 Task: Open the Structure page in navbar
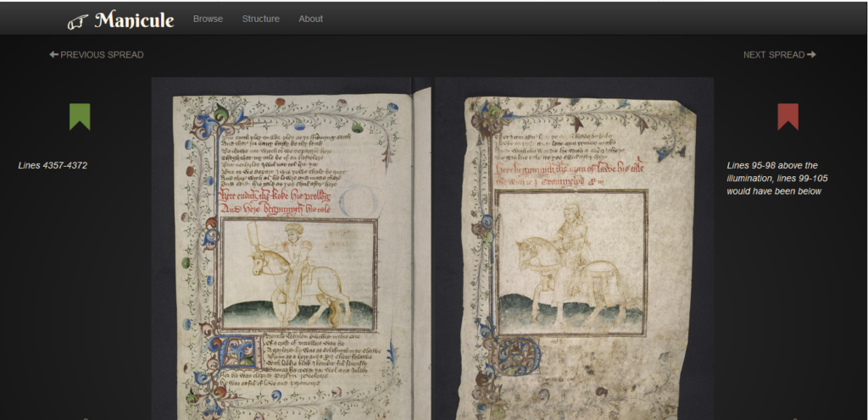tap(260, 19)
